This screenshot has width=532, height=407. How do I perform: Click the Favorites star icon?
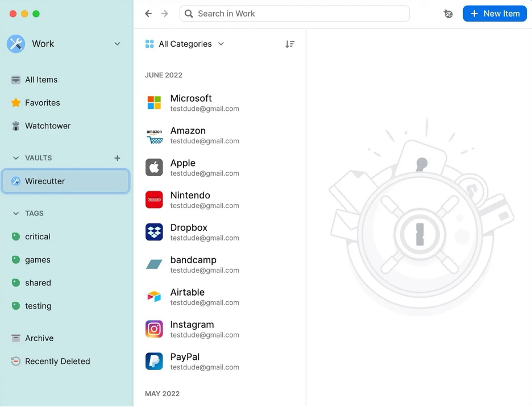[15, 103]
